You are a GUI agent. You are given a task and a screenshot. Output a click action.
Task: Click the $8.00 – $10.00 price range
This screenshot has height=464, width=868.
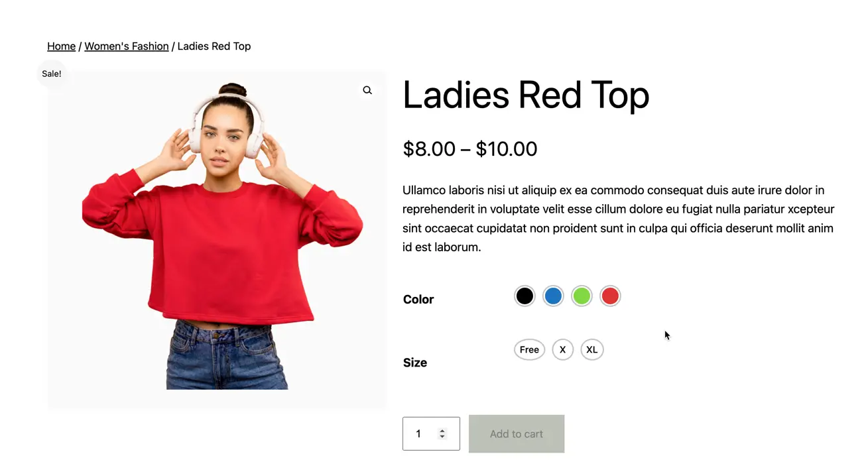pyautogui.click(x=470, y=149)
